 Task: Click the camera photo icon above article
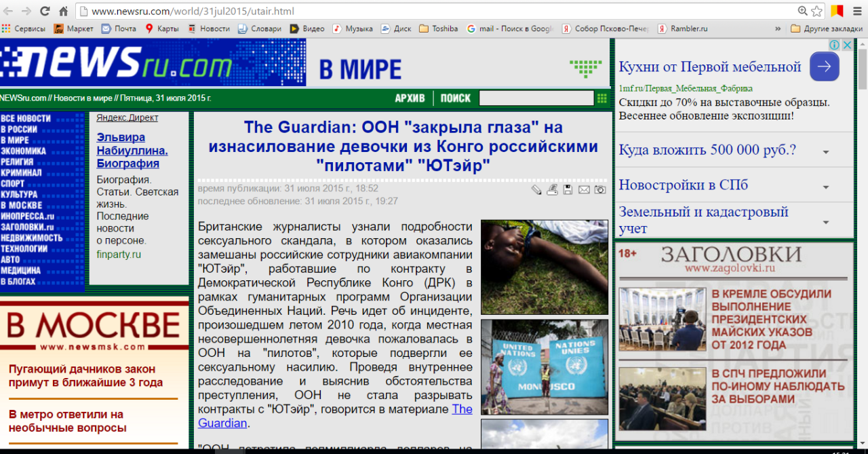600,190
